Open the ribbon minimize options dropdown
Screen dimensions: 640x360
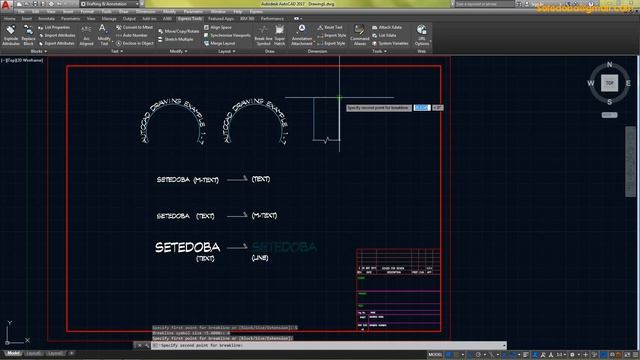pyautogui.click(x=301, y=19)
